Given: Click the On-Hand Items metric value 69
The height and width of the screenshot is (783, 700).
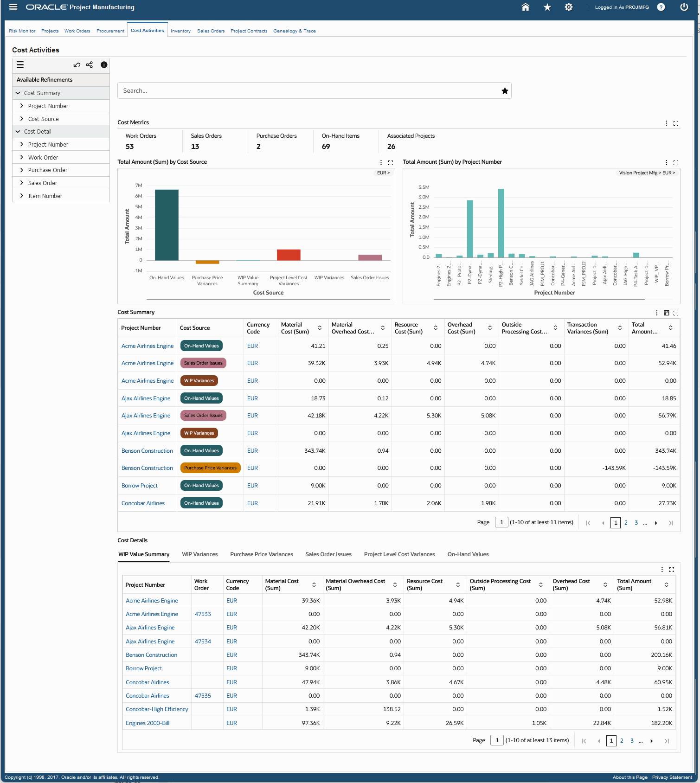Looking at the screenshot, I should click(x=326, y=147).
